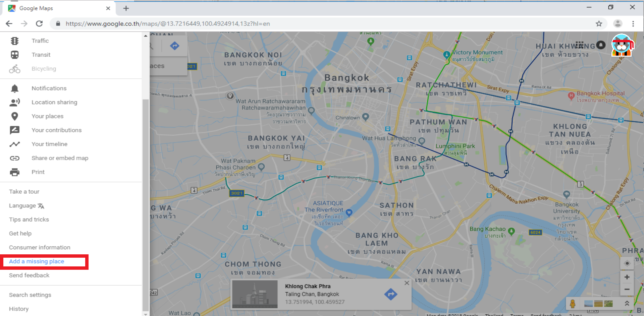Open the browser profile icon
Screen dimensions: 644x316
(618, 23)
